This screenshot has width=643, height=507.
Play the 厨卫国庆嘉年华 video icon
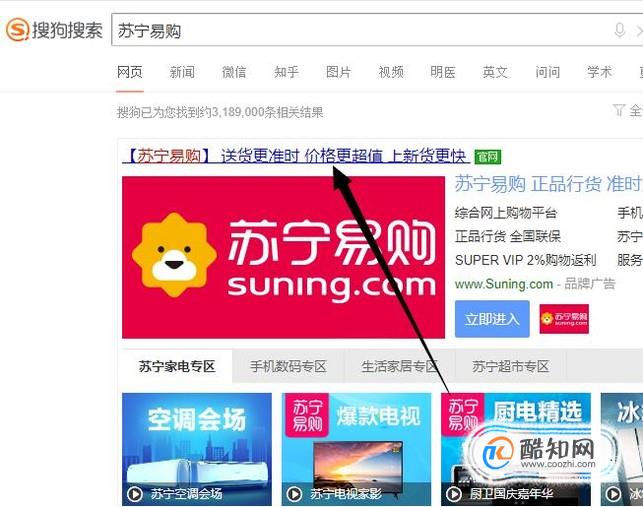coord(453,494)
